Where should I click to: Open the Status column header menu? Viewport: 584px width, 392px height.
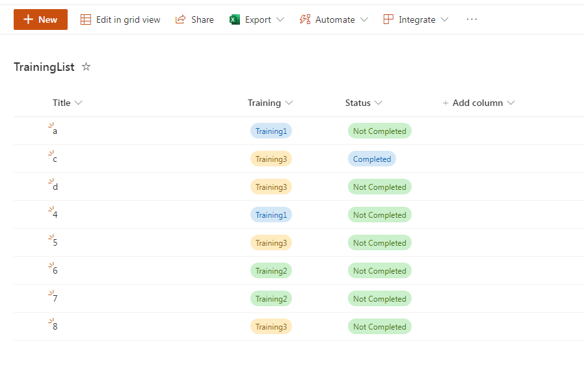[x=364, y=103]
